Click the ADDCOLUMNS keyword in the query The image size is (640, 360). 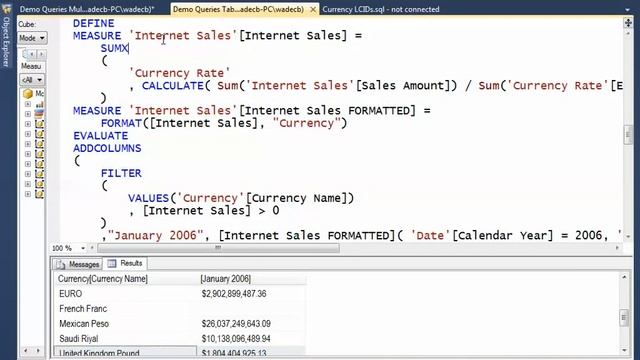(107, 148)
